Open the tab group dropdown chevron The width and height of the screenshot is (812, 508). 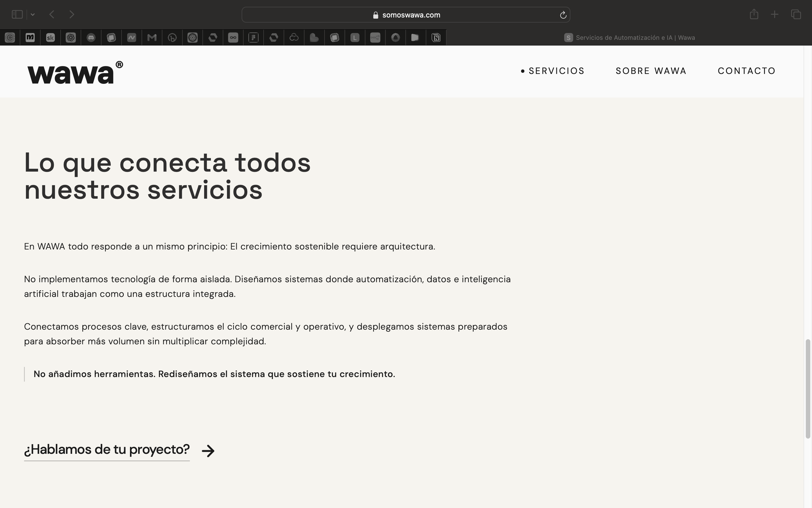pos(32,14)
